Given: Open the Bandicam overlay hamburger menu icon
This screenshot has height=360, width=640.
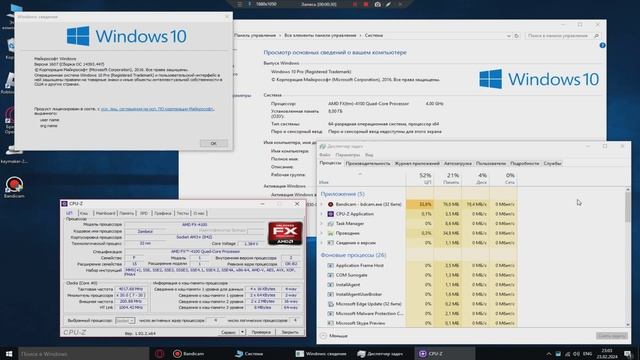Looking at the screenshot, I should click(240, 4).
